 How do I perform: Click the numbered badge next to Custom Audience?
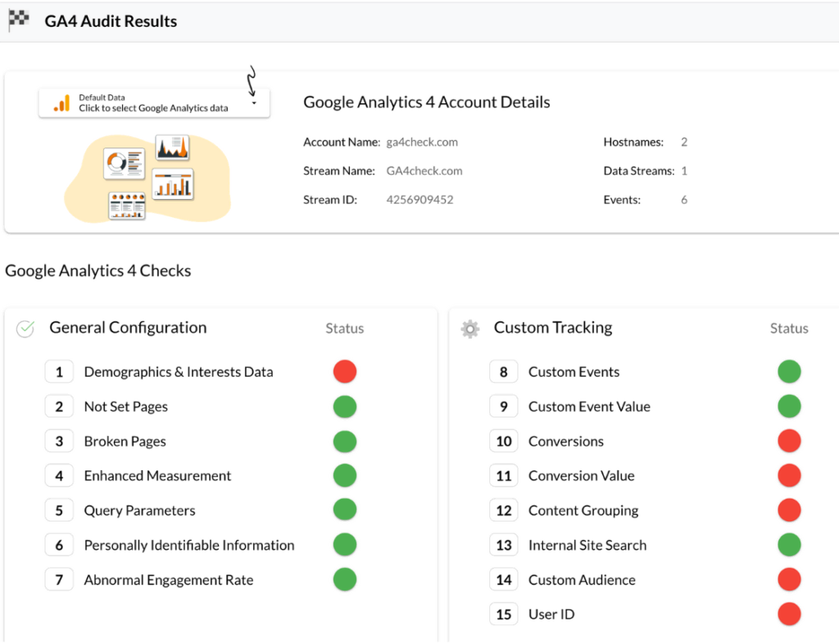(503, 579)
